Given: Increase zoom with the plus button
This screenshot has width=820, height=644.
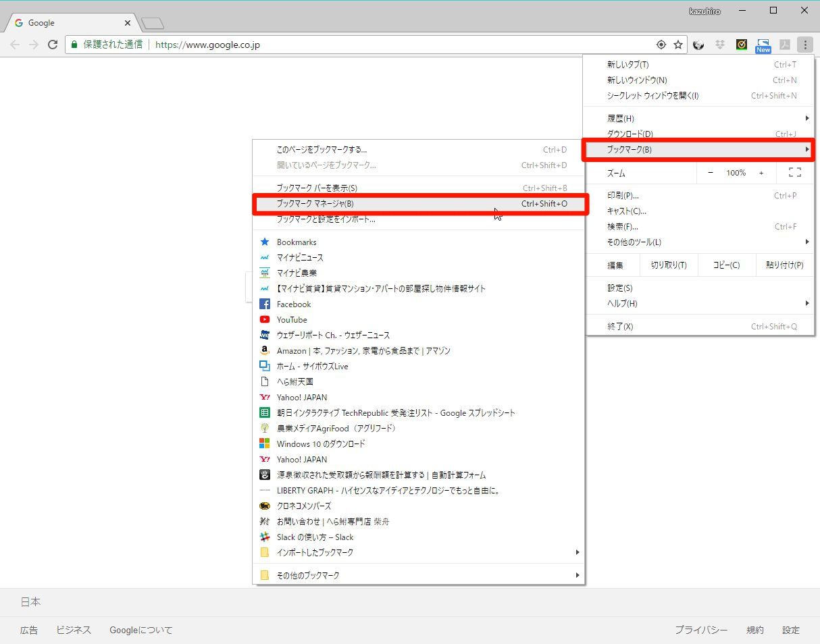Looking at the screenshot, I should point(761,173).
